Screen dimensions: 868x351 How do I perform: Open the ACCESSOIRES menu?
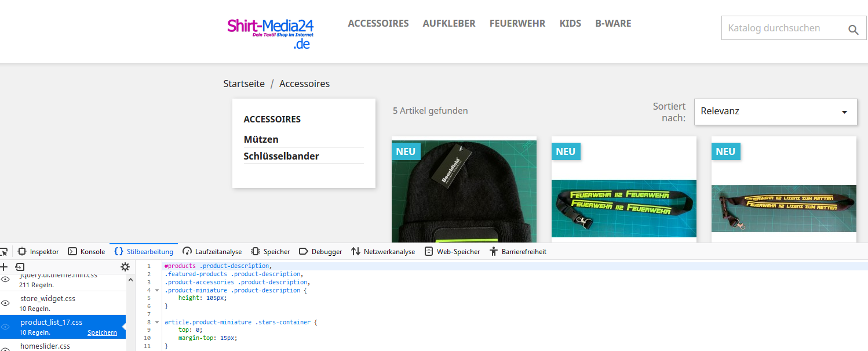[x=378, y=24]
